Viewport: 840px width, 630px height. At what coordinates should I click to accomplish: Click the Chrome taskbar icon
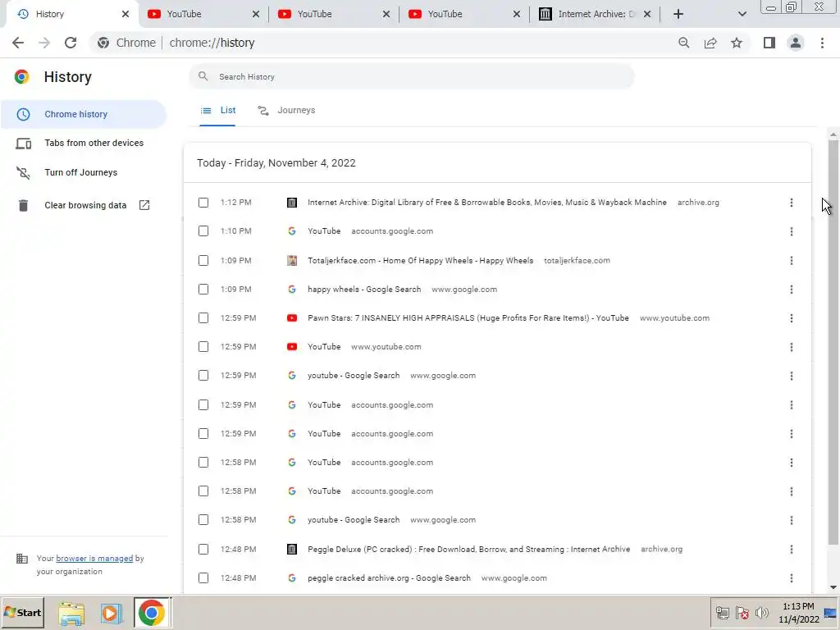[152, 613]
